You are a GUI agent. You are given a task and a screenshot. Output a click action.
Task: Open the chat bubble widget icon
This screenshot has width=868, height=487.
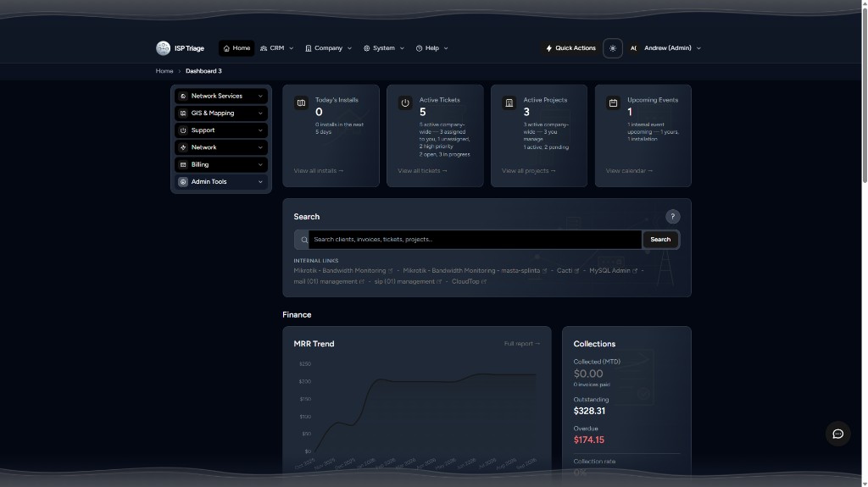point(837,434)
